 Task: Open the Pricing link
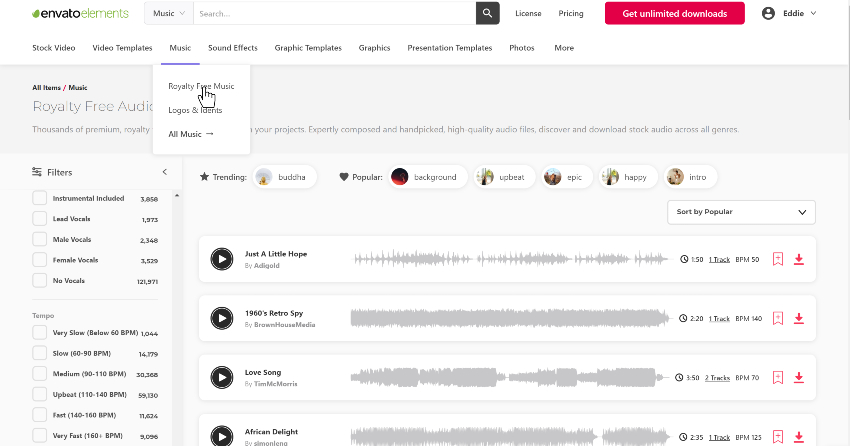tap(571, 14)
